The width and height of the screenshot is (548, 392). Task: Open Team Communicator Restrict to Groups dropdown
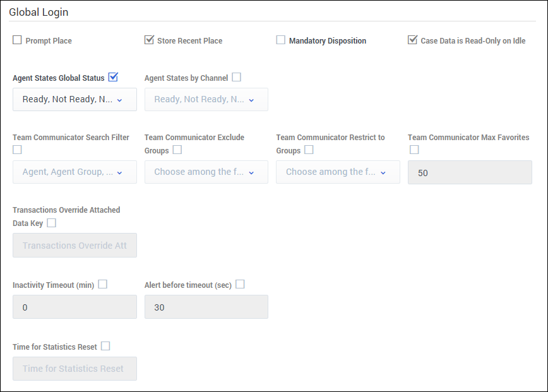[338, 172]
